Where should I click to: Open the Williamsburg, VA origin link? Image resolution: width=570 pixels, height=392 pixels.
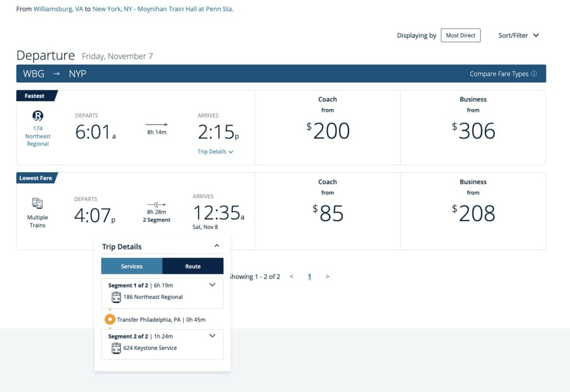(x=58, y=9)
